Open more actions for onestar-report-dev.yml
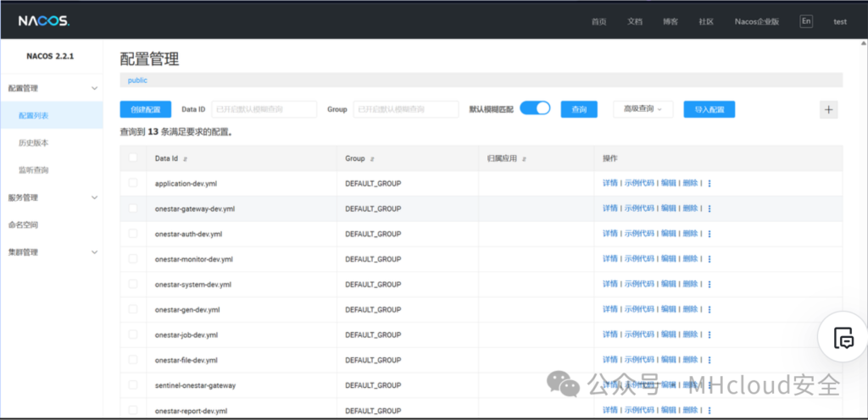Screen dimensions: 868x420 [x=709, y=411]
